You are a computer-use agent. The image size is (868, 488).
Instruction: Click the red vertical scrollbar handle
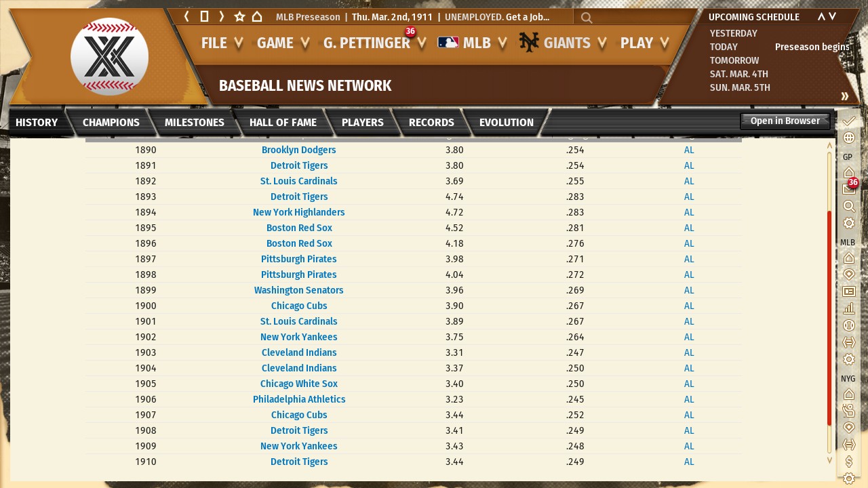coord(829,319)
